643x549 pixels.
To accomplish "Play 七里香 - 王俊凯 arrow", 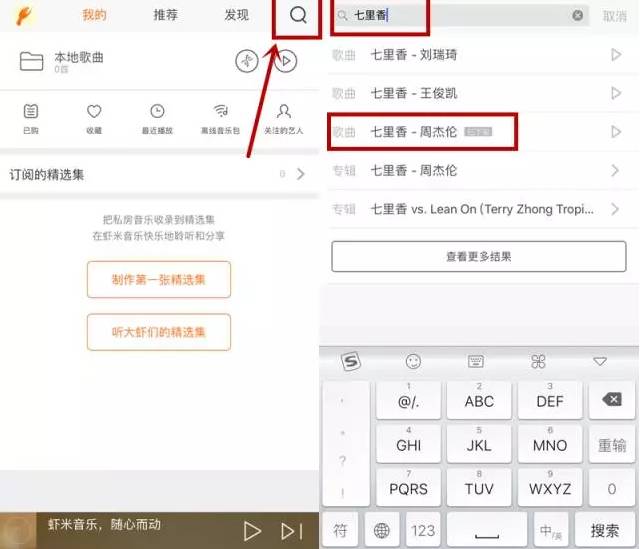I will click(616, 93).
